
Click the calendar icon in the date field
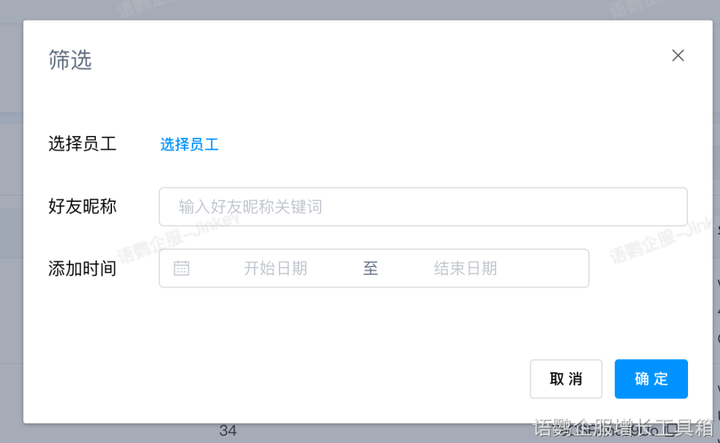coord(182,268)
